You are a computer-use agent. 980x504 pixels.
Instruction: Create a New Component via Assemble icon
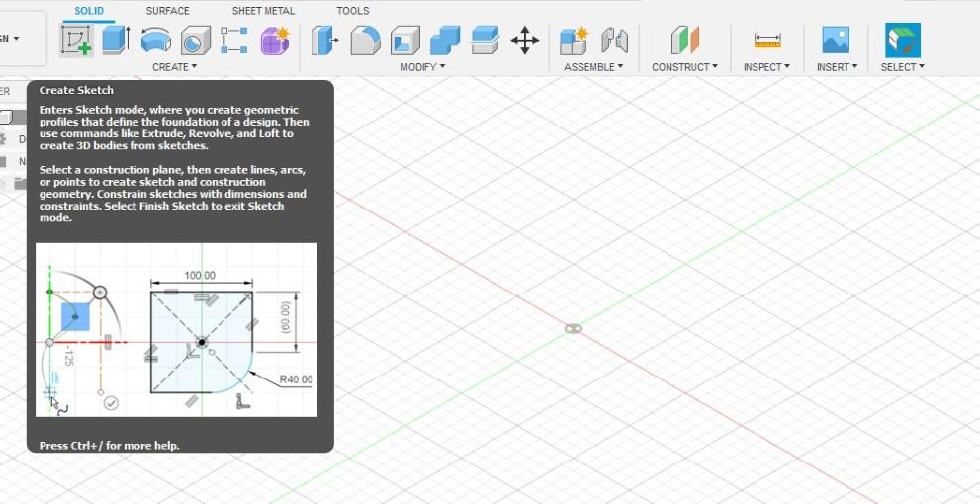click(574, 41)
